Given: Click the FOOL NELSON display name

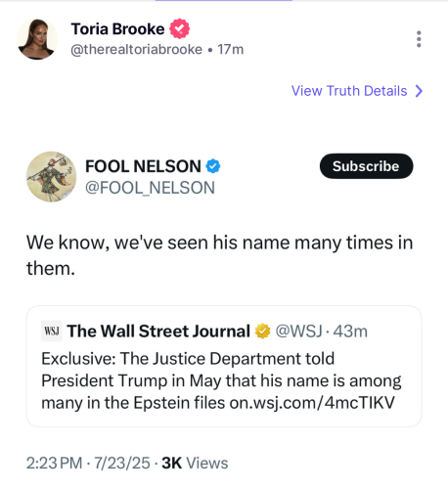Looking at the screenshot, I should 143,166.
